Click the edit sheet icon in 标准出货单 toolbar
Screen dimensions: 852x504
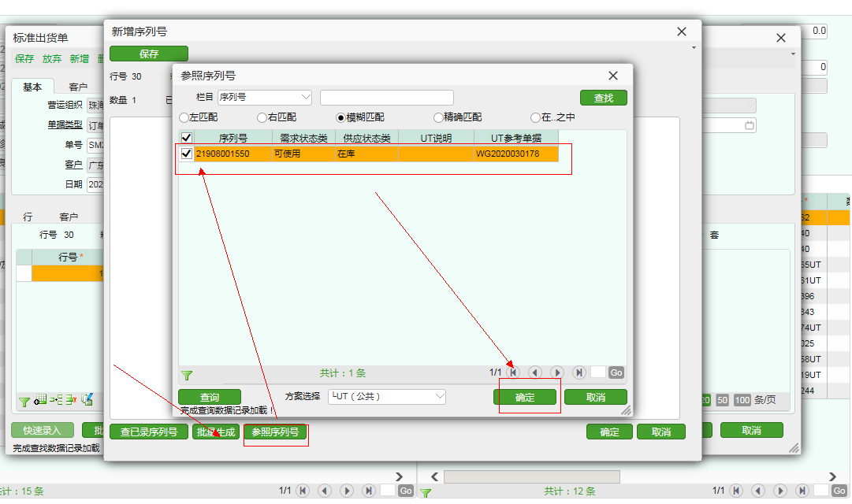coord(87,400)
